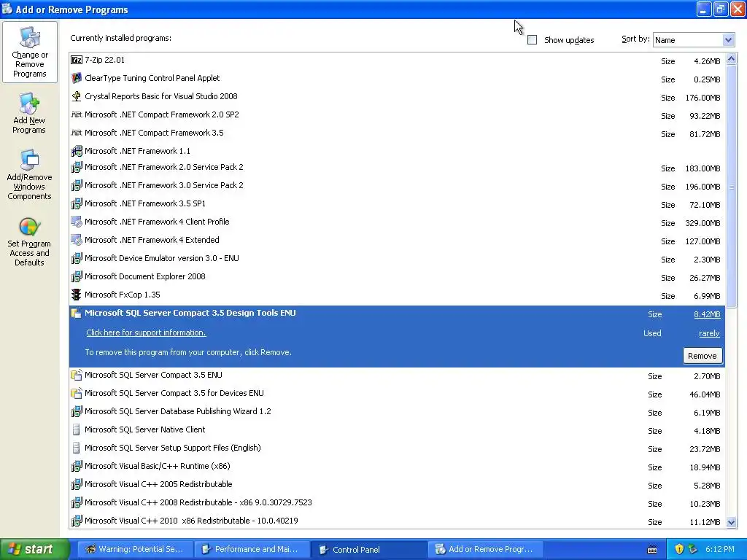Click the Crystal Reports Basic icon
747x560 pixels.
[76, 96]
